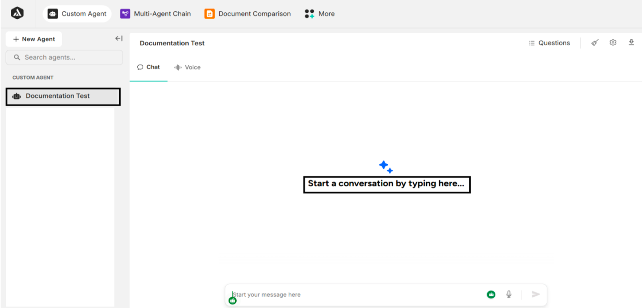Open agent settings gear
The image size is (644, 308).
(x=613, y=42)
